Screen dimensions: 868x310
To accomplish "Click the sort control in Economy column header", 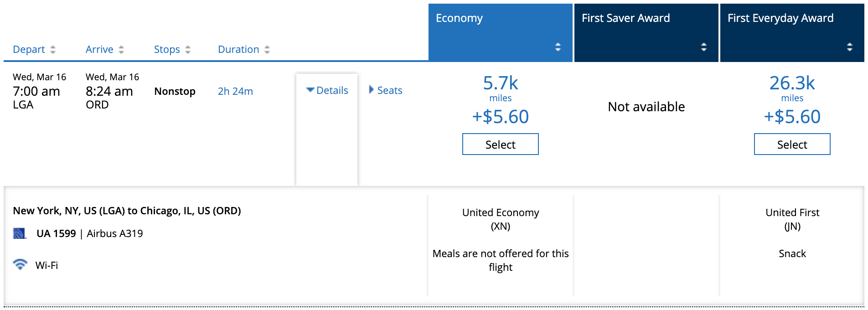I will (x=558, y=46).
